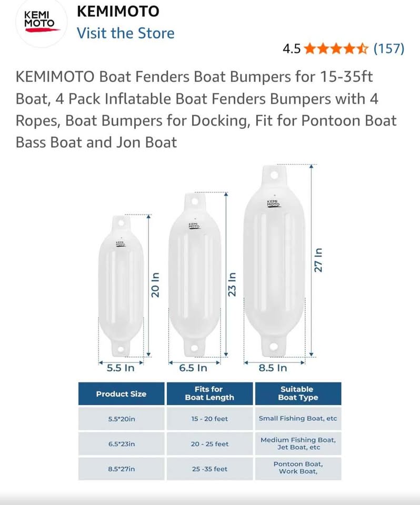Open the 157 reviews count link
420x505 pixels.
388,49
